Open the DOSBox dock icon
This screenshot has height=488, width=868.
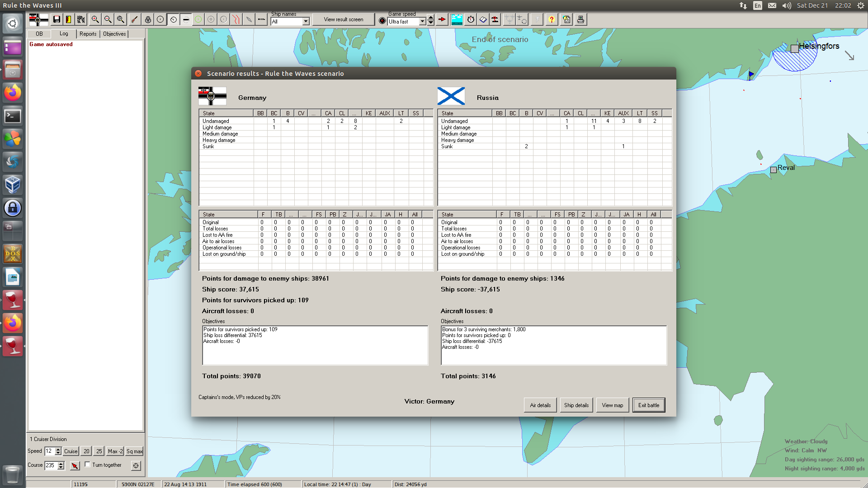coord(13,254)
